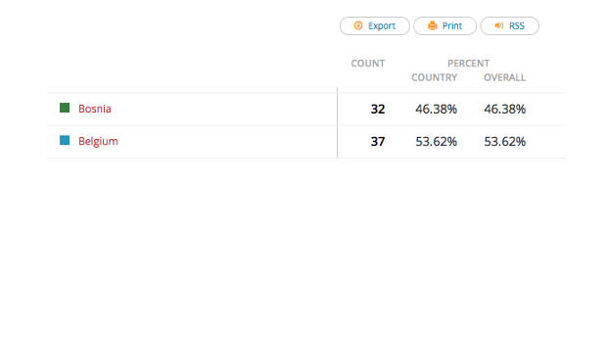Screen dimensions: 607x364
Task: Click the OVERALL percent subheader
Action: [505, 77]
